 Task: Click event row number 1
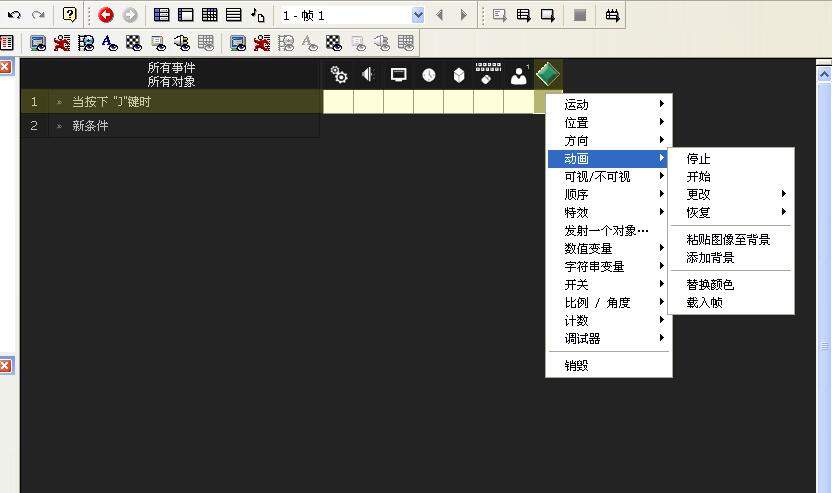click(34, 101)
